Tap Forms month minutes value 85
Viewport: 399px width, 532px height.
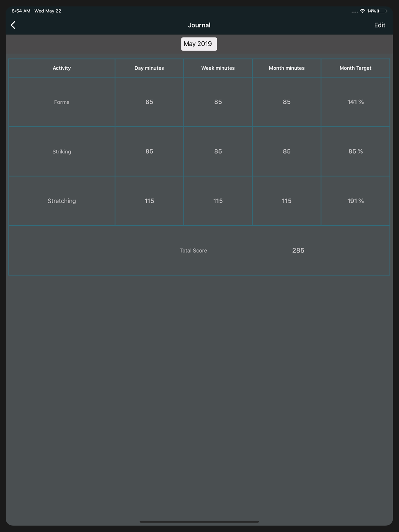click(287, 102)
